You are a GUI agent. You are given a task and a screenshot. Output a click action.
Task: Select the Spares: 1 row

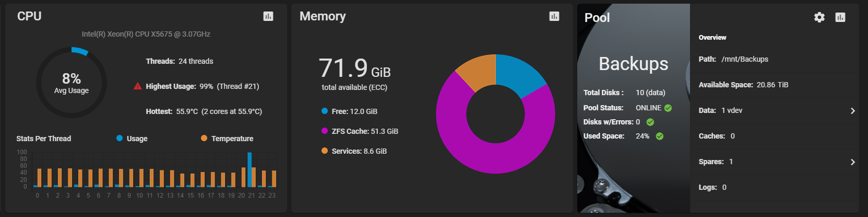pos(775,162)
